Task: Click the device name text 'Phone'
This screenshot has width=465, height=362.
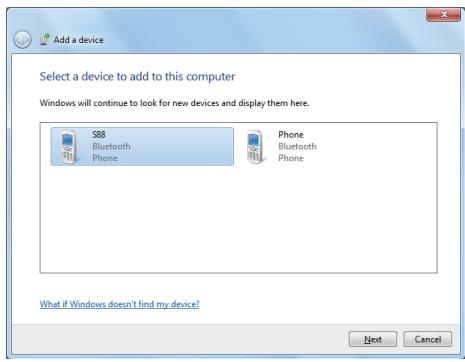Action: click(291, 135)
